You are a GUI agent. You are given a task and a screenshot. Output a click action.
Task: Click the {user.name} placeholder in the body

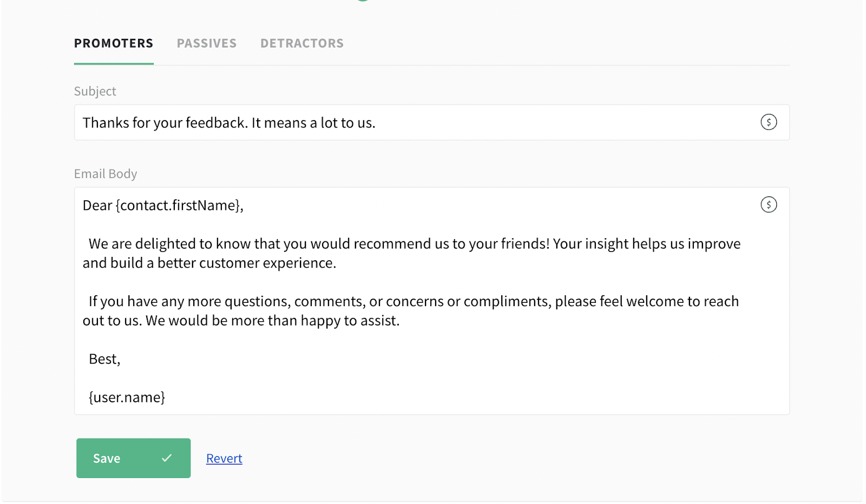click(x=127, y=397)
